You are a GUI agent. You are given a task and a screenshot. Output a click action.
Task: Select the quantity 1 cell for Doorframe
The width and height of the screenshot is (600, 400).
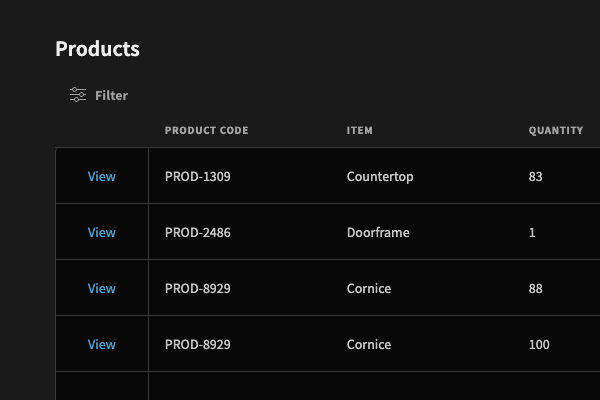pos(532,232)
